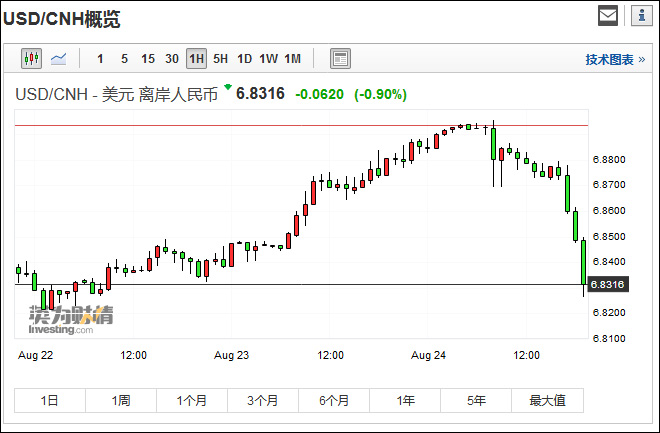The image size is (660, 433).
Task: Select the 1H interval
Action: (x=196, y=59)
